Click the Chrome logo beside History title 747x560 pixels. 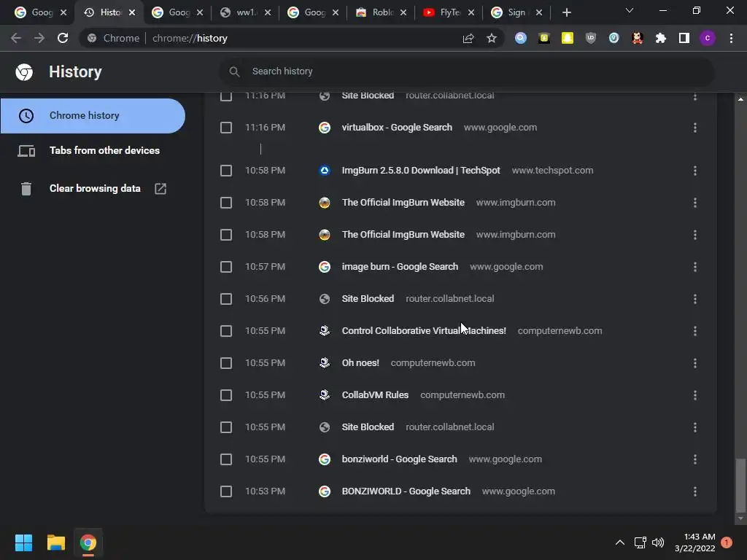(x=24, y=72)
